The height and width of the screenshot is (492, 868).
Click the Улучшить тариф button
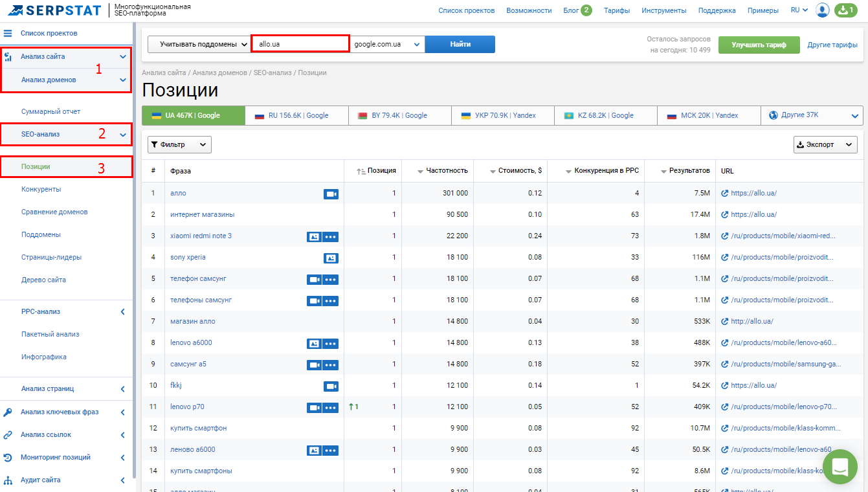pos(759,45)
